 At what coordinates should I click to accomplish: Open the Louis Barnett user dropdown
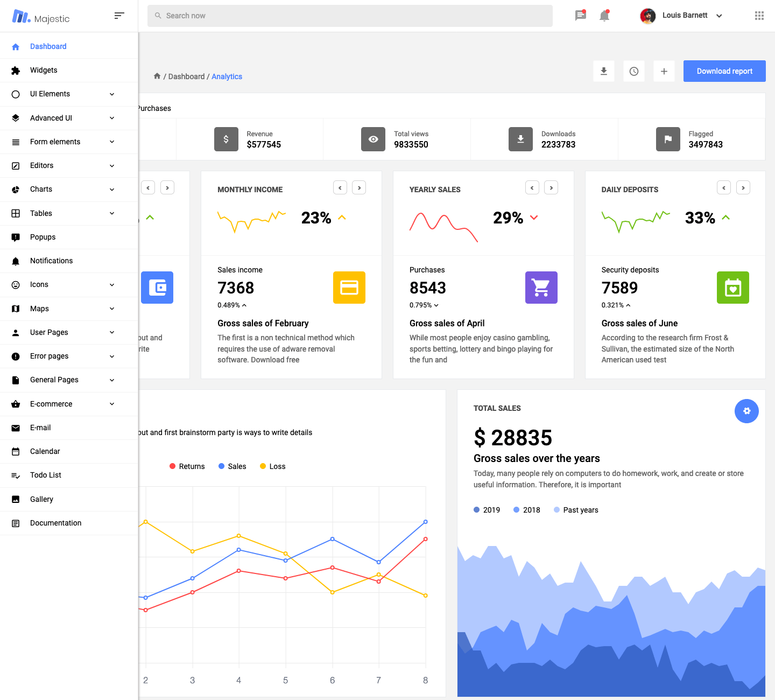(x=681, y=16)
